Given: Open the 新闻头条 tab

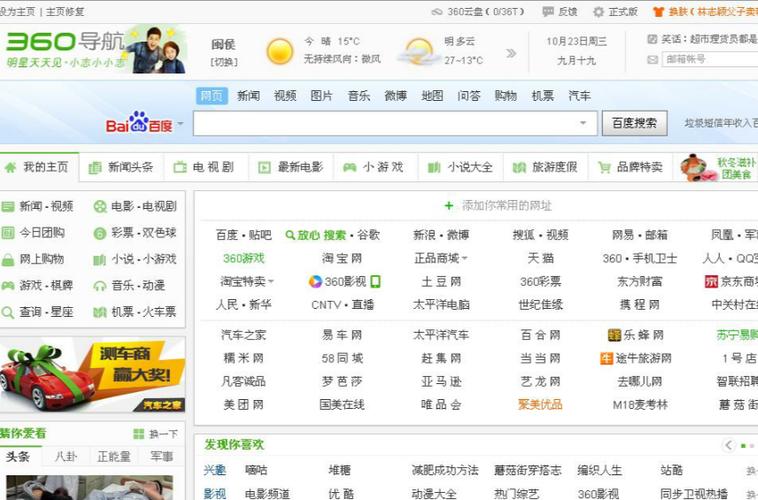Looking at the screenshot, I should point(121,168).
